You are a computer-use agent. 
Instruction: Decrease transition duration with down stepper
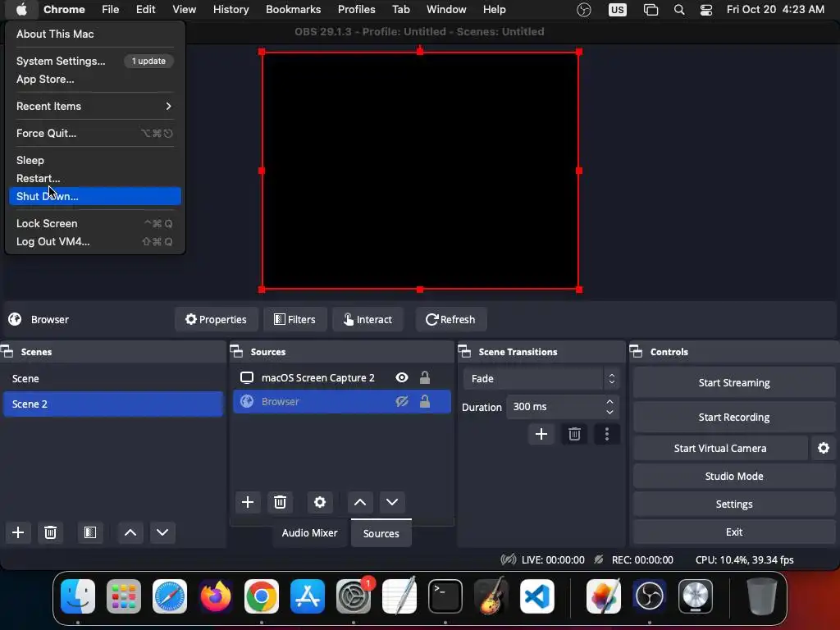coord(609,412)
